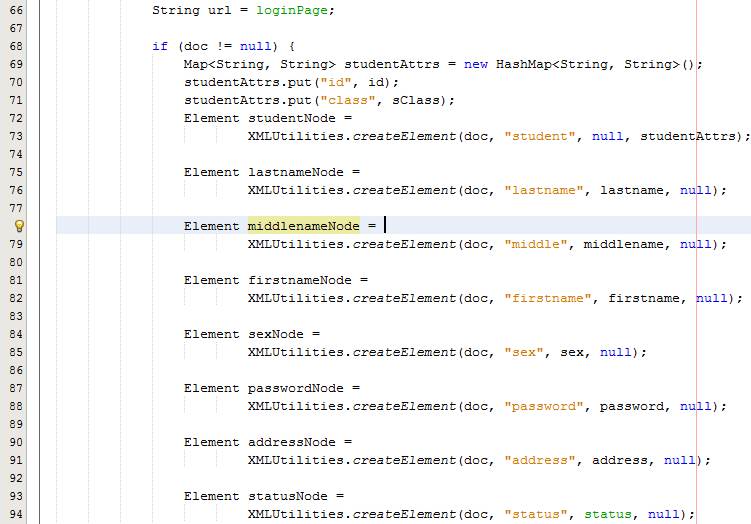Click the middlename argument on line 79

[x=623, y=244]
